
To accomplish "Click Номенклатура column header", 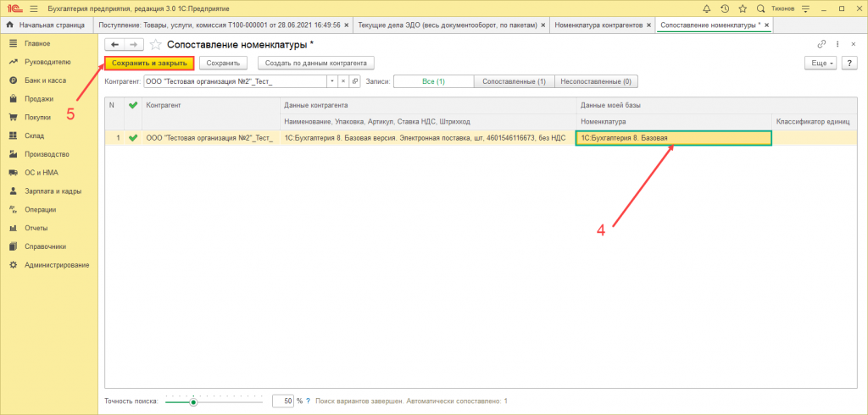I will point(673,121).
